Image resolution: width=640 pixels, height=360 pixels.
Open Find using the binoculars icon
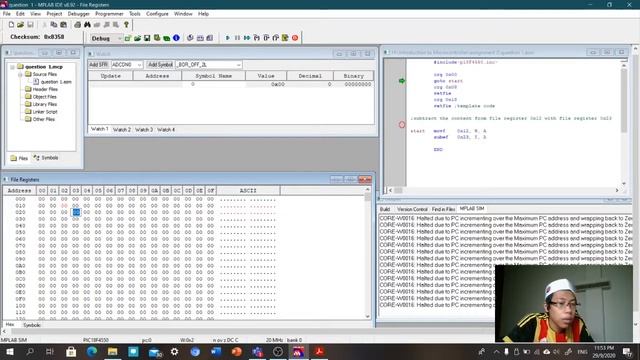(x=87, y=25)
